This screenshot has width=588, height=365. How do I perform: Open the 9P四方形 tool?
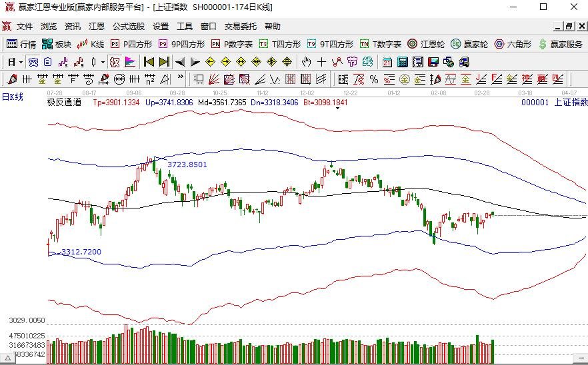(x=182, y=44)
